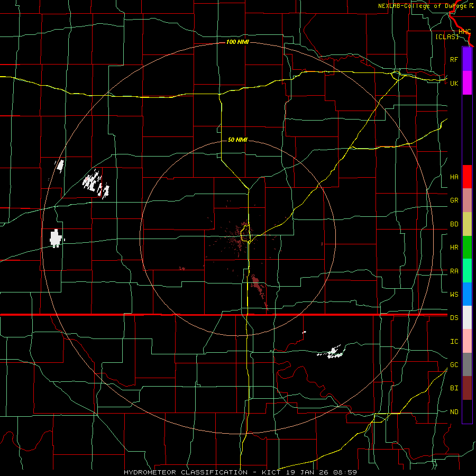Viewport: 476px width, 476px height.
Task: Click the 08:59 timestamp
Action: (345, 472)
